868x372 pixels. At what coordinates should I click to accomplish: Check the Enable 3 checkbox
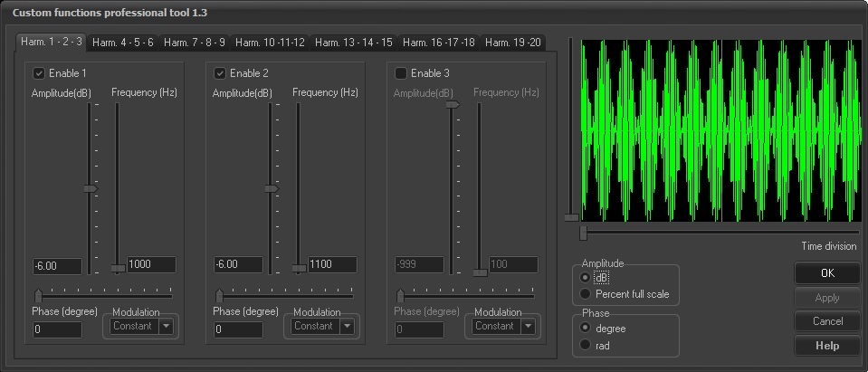tap(401, 73)
